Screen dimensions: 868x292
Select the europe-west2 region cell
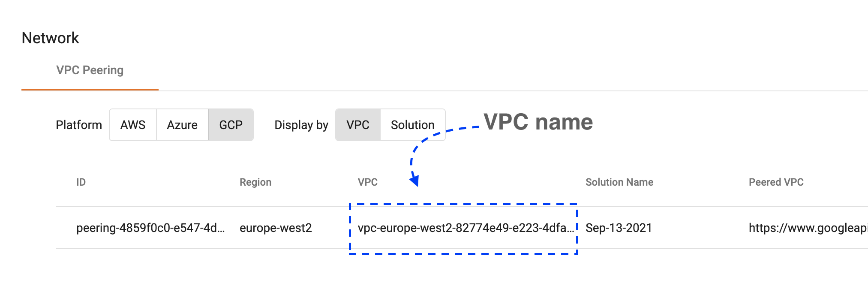coord(276,228)
